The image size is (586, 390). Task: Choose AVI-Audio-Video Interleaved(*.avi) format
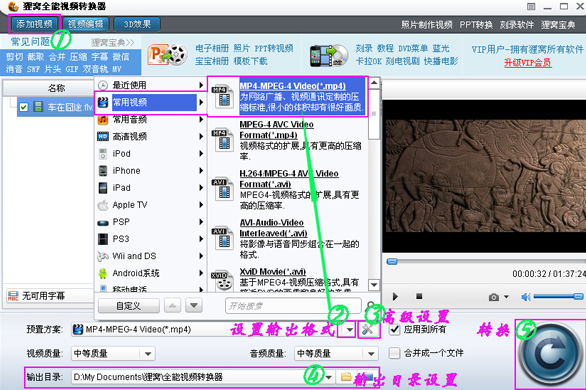point(287,238)
